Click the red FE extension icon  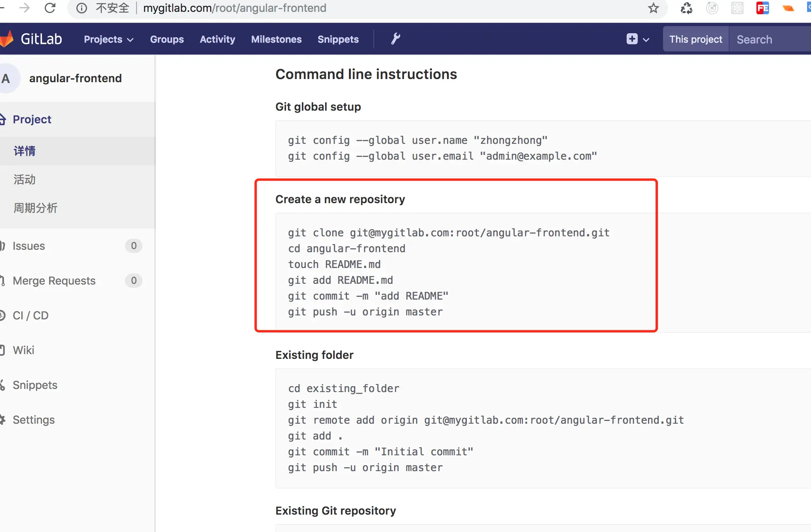click(762, 8)
